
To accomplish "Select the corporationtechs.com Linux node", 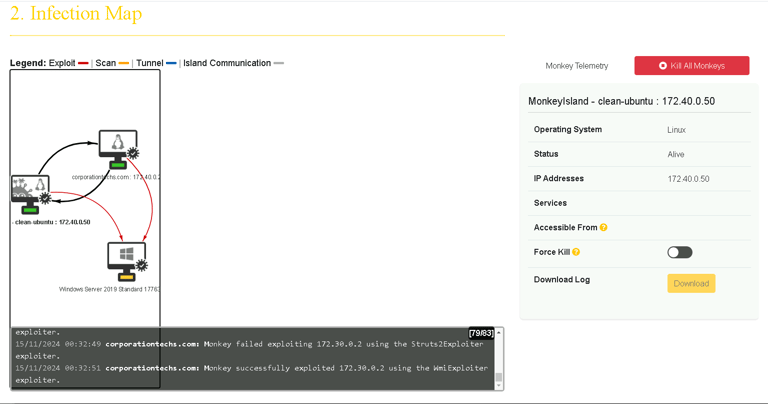I will tap(119, 149).
